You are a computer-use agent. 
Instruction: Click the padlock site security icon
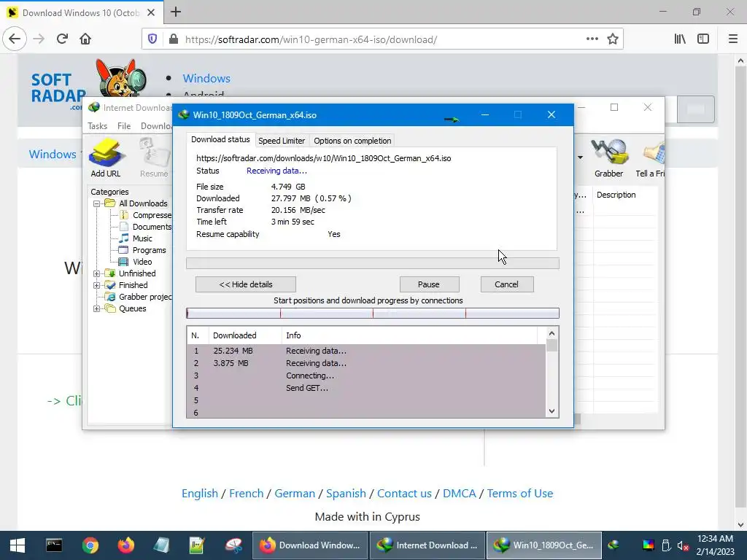[174, 39]
